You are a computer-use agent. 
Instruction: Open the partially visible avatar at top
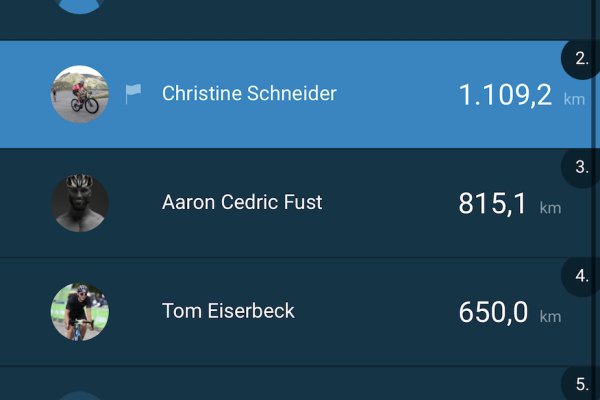(x=80, y=6)
